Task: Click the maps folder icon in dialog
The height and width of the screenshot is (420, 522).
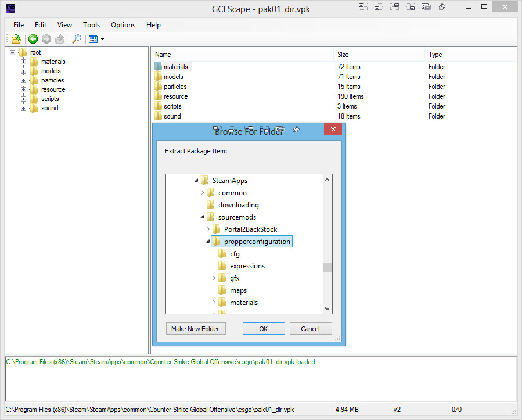Action: tap(222, 290)
